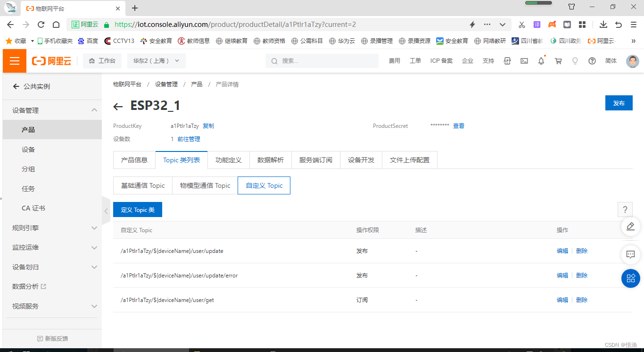Click the user avatar in header

point(632,61)
